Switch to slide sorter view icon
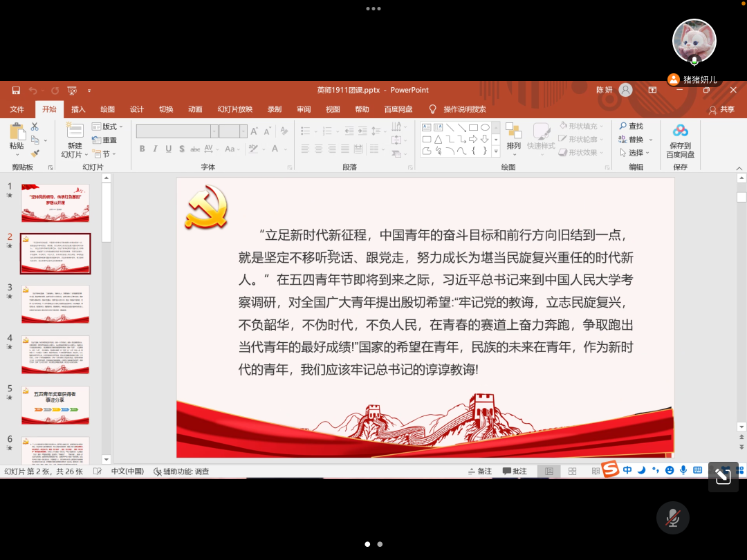Viewport: 747px width, 560px height. 572,472
